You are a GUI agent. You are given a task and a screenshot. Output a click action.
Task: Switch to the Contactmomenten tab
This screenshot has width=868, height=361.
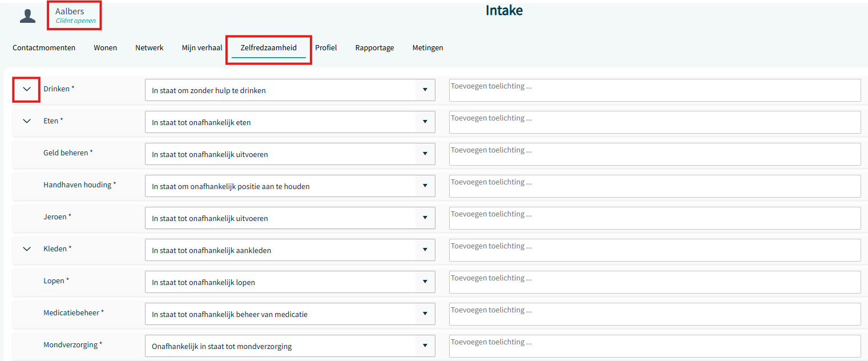[44, 47]
